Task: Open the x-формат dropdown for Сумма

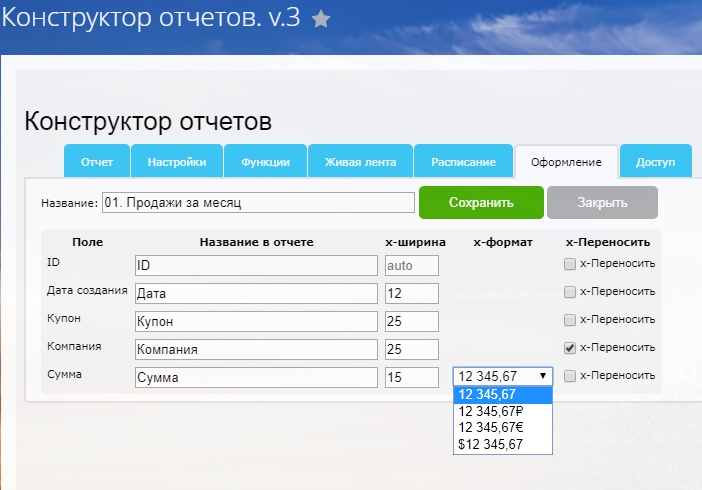Action: (503, 376)
